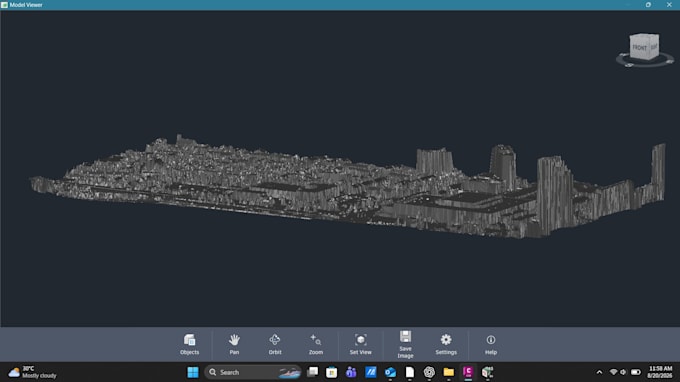
Task: Open File Explorer from the taskbar
Action: point(448,372)
